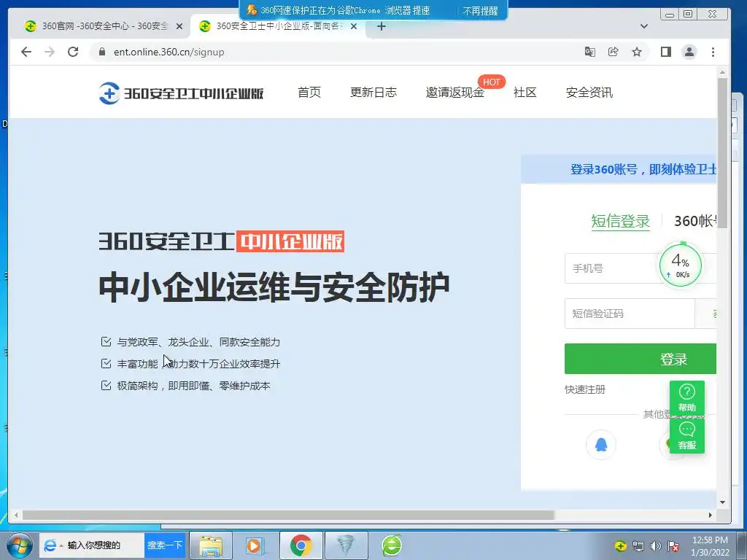Click the site lock icon
The height and width of the screenshot is (560, 747).
click(x=102, y=52)
